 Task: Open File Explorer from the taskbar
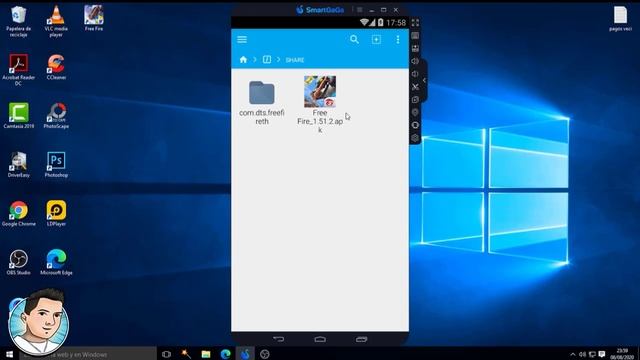206,354
